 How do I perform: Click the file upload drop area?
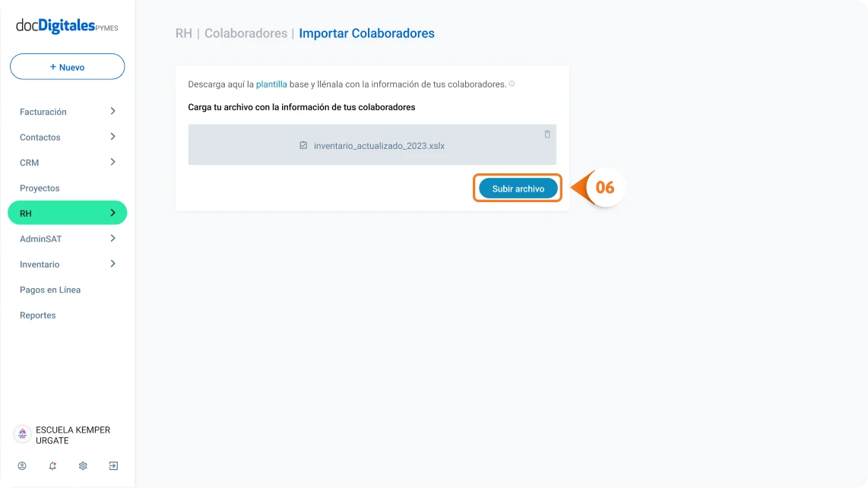point(372,144)
